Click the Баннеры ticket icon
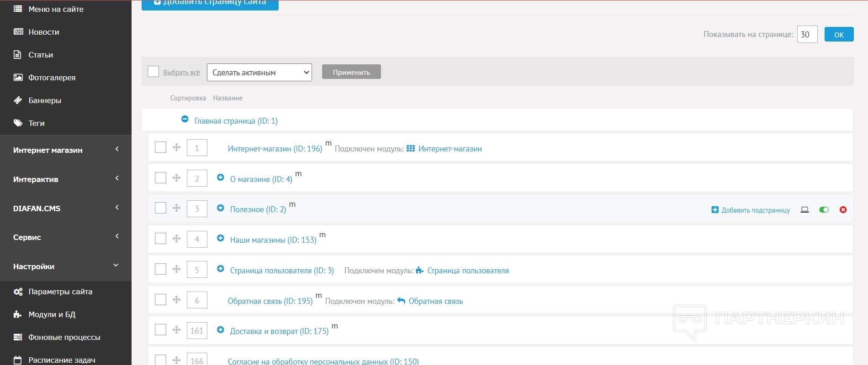The image size is (868, 365). 18,100
